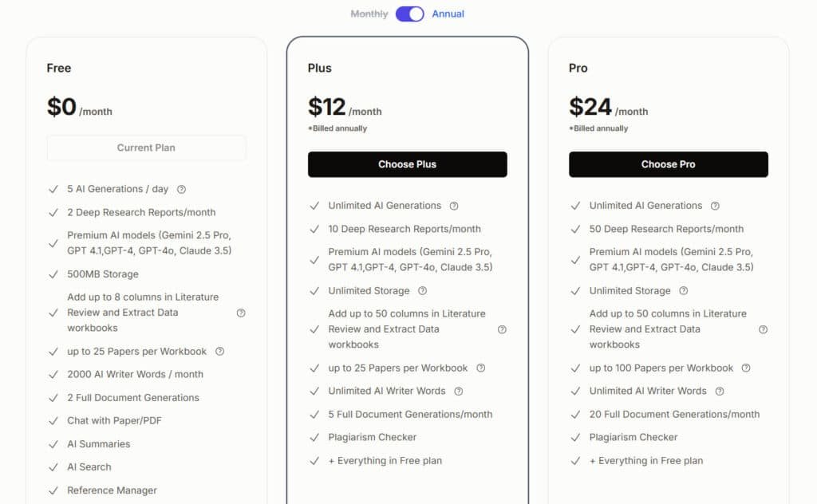Screen dimensions: 817x504
Task: Open tooltip for 'up to 100 Papers per Workbook' in Pro plan
Action: pyautogui.click(x=745, y=368)
